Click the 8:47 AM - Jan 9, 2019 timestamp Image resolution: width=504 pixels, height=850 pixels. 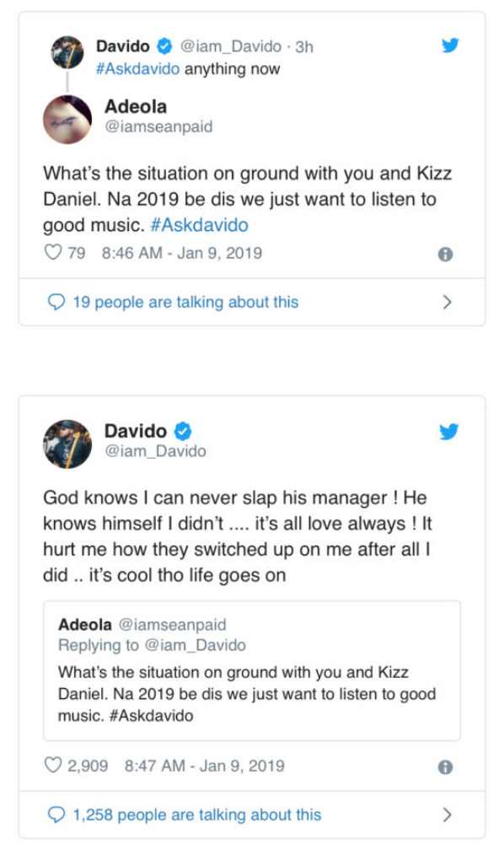click(204, 766)
